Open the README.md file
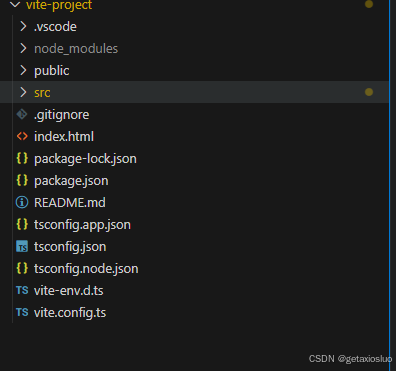This screenshot has height=371, width=396. [70, 203]
